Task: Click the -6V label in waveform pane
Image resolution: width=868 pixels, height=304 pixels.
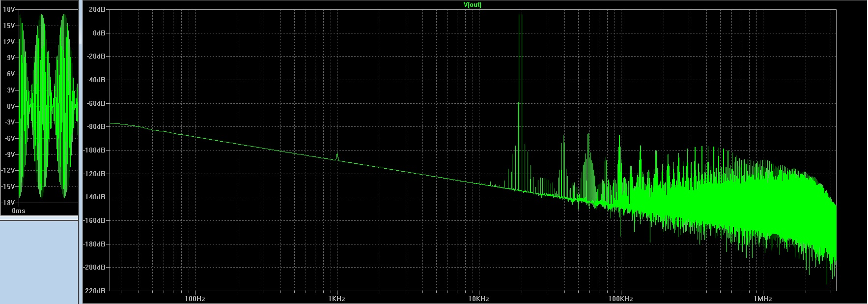Action: 9,138
